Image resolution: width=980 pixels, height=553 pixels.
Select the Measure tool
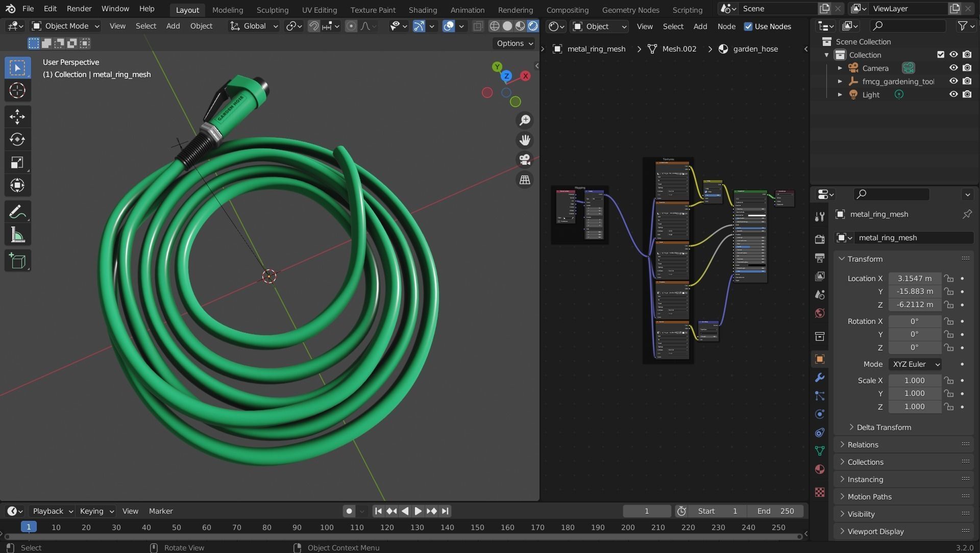pos(17,235)
